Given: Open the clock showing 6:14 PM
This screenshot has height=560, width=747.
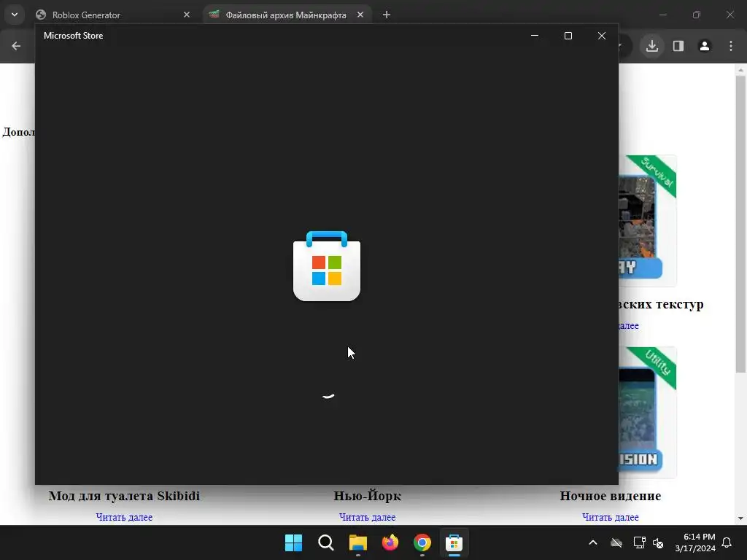Looking at the screenshot, I should (x=695, y=542).
